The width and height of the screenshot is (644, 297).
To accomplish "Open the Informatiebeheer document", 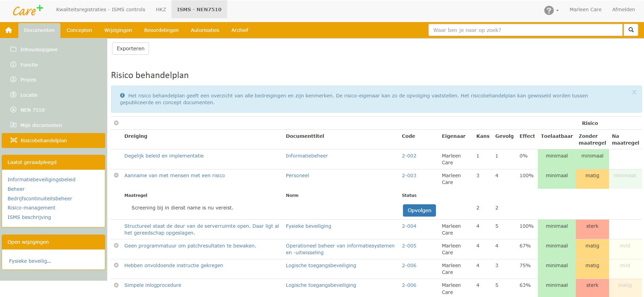I will click(307, 156).
